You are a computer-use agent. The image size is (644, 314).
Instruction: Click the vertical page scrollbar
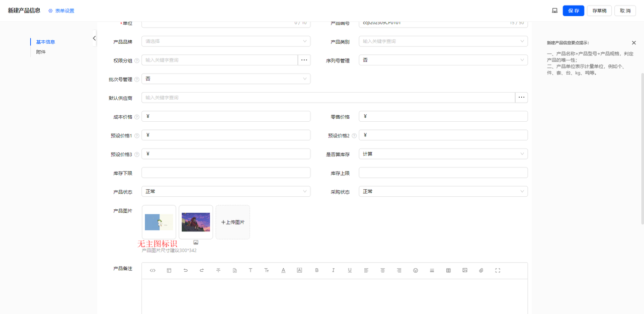click(x=642, y=148)
